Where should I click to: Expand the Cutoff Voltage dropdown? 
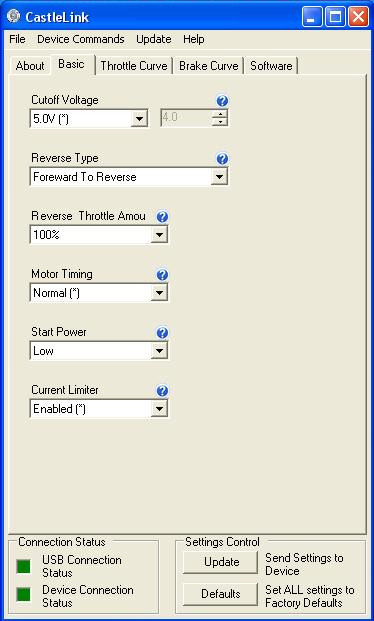(139, 119)
